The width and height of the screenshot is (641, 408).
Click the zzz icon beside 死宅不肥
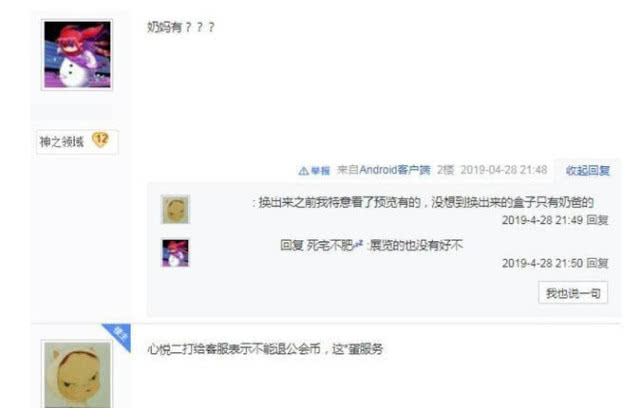pos(359,244)
